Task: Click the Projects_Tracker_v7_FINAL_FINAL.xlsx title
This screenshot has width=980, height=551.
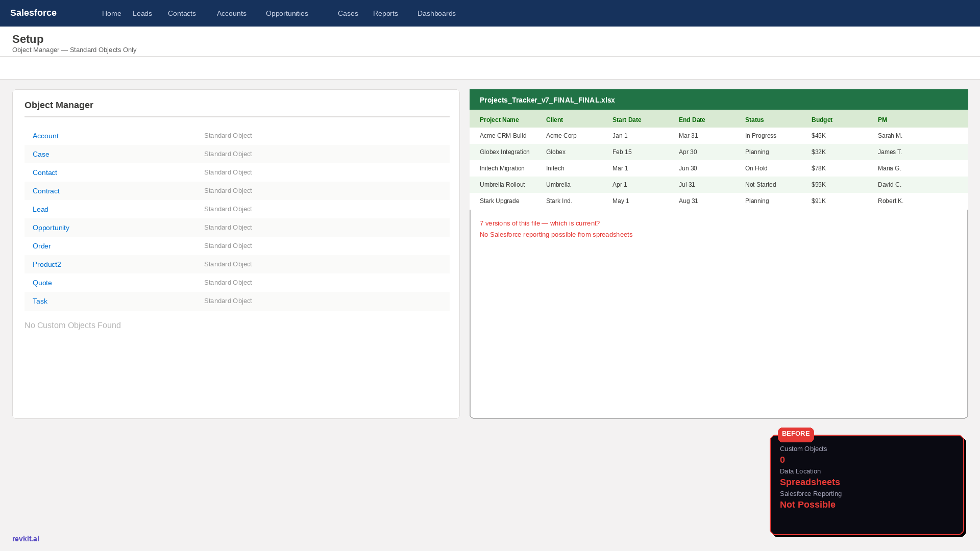Action: 547,100
